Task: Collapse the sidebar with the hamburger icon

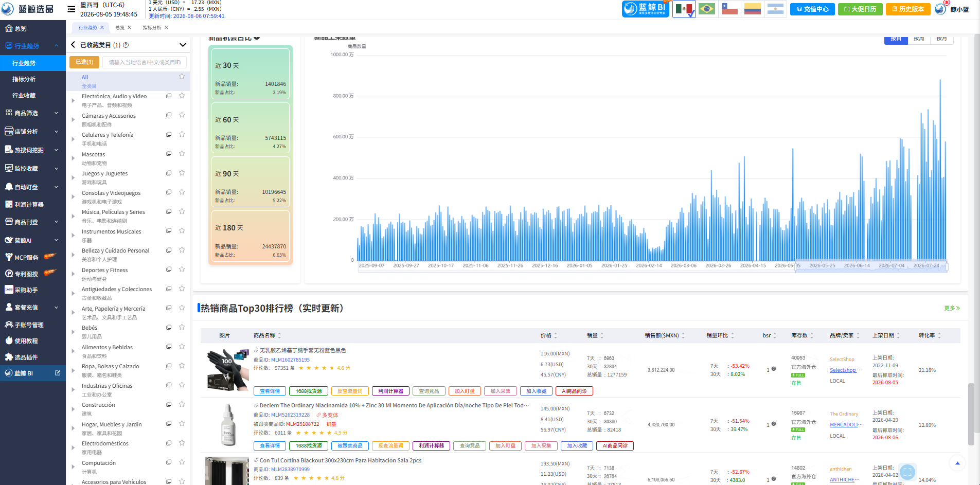Action: tap(72, 9)
